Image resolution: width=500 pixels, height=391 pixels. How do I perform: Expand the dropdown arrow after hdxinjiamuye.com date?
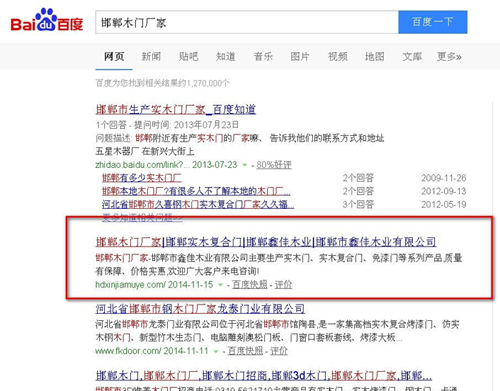(220, 285)
